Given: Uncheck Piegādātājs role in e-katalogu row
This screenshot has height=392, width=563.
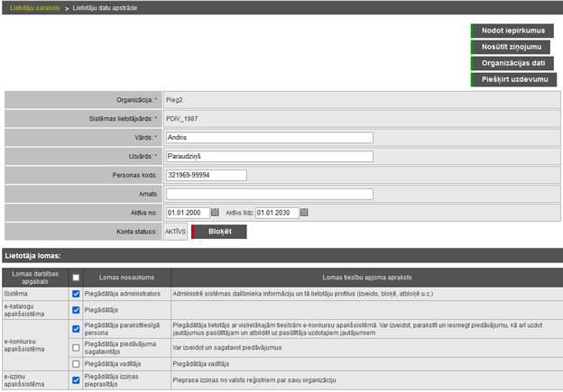Looking at the screenshot, I should pyautogui.click(x=76, y=310).
